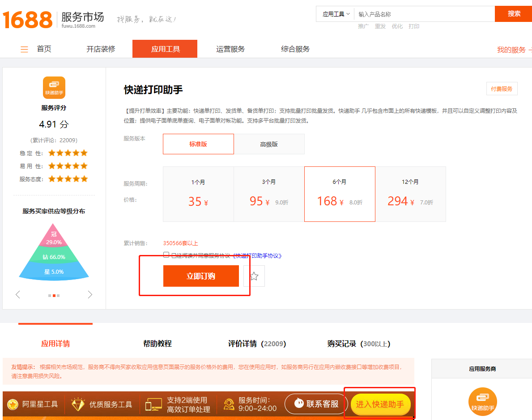Click the orange 搜索 button
The width and height of the screenshot is (532, 420).
(514, 14)
